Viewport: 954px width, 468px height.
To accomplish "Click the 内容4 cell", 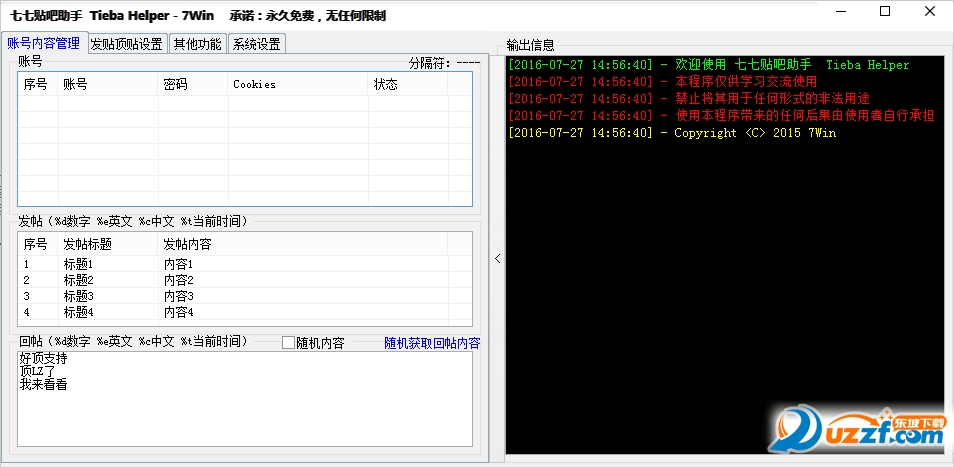I will click(x=178, y=312).
